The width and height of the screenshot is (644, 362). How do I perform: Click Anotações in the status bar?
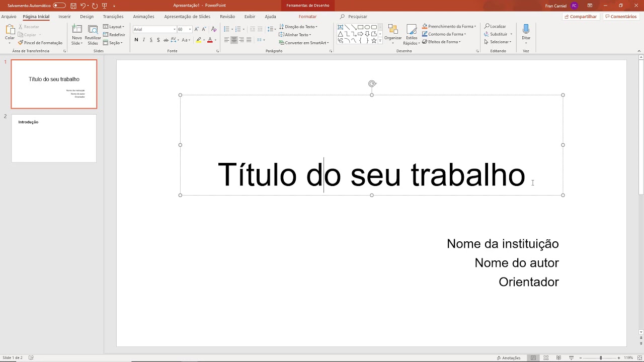(x=508, y=357)
